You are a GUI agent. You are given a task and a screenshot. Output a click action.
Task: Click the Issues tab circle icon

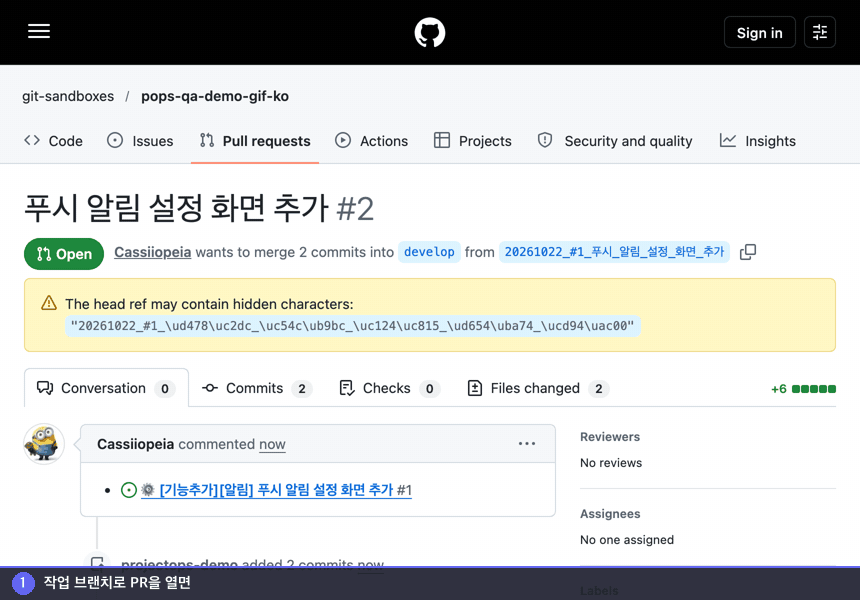115,140
